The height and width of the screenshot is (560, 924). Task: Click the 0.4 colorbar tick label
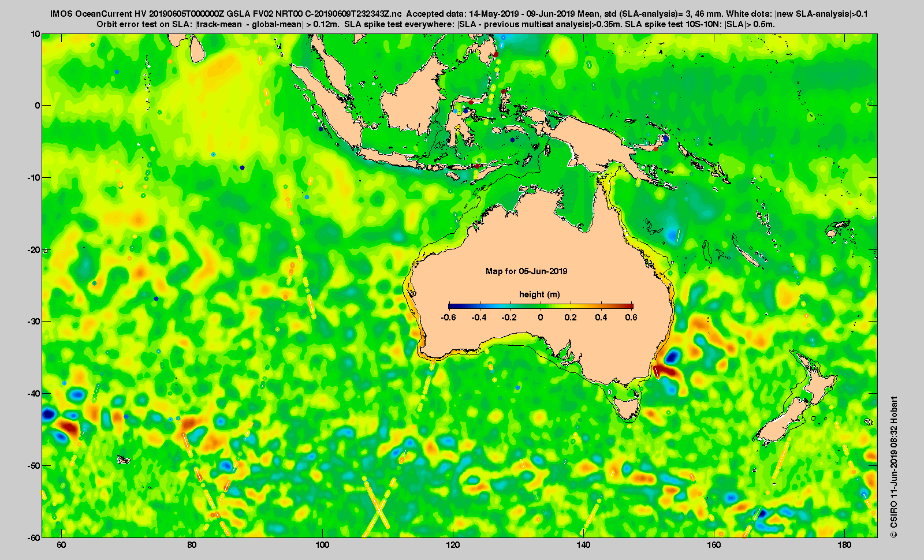tap(601, 318)
